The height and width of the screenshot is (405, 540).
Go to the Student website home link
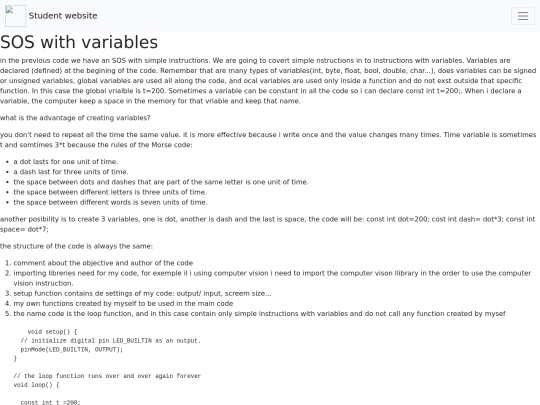click(63, 16)
